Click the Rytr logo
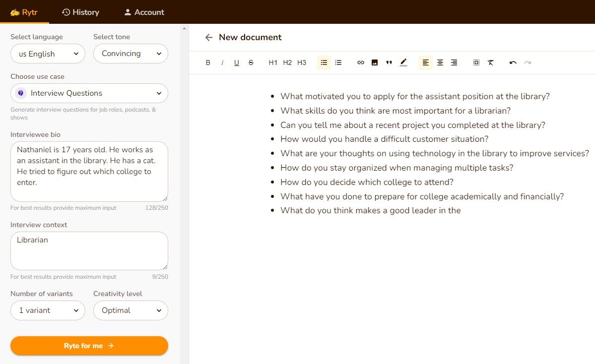The height and width of the screenshot is (364, 595). [24, 12]
